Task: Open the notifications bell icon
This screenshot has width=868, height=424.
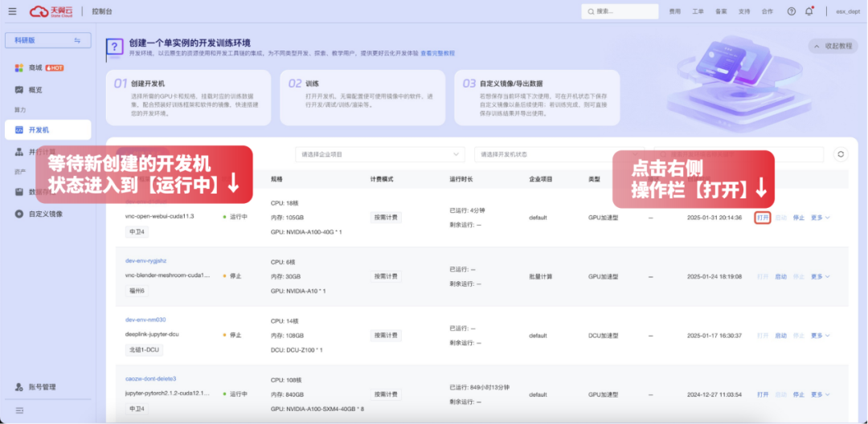Action: (809, 11)
